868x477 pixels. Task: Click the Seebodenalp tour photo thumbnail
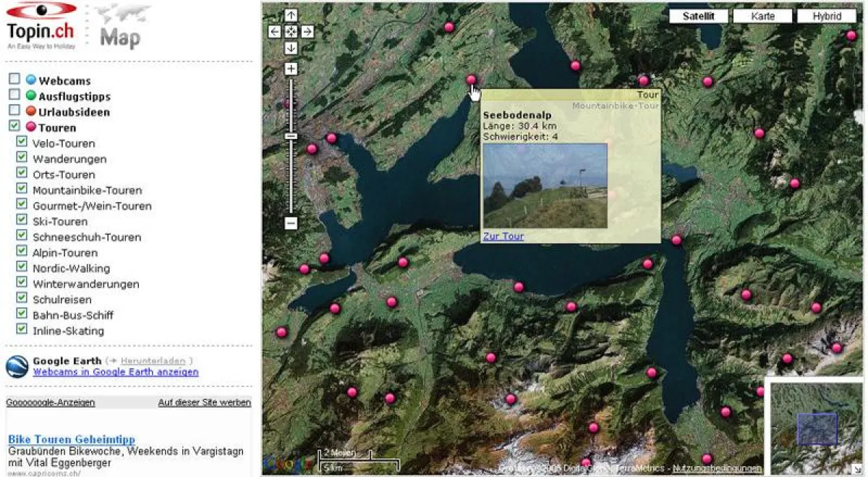(545, 185)
